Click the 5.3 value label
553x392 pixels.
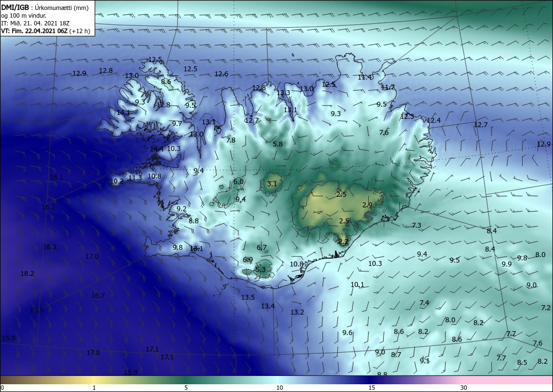click(x=260, y=270)
